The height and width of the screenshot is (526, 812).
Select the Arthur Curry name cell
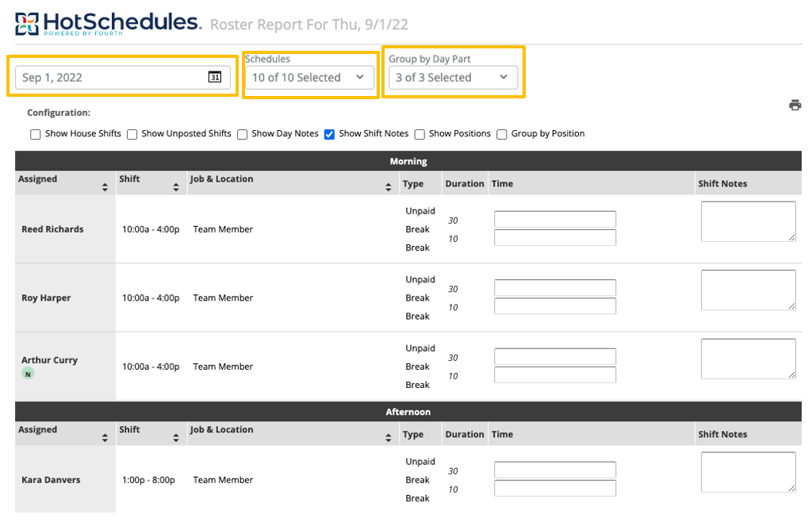[65, 367]
